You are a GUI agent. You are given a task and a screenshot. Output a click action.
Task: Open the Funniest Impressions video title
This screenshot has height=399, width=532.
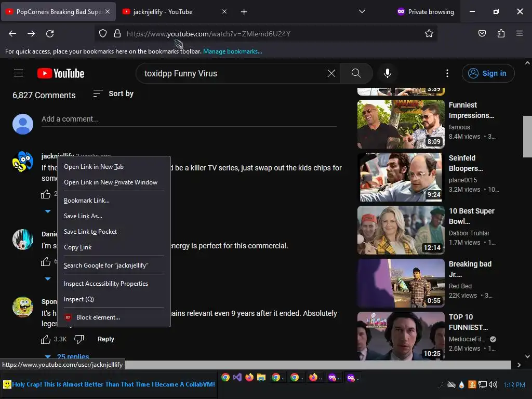[x=471, y=110]
